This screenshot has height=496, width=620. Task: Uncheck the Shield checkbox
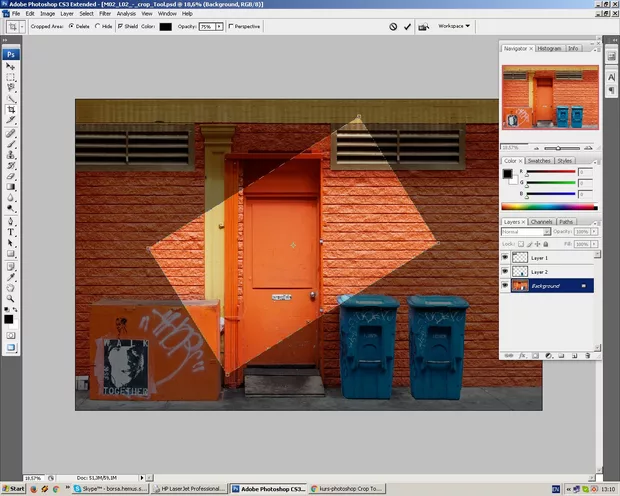click(x=120, y=26)
